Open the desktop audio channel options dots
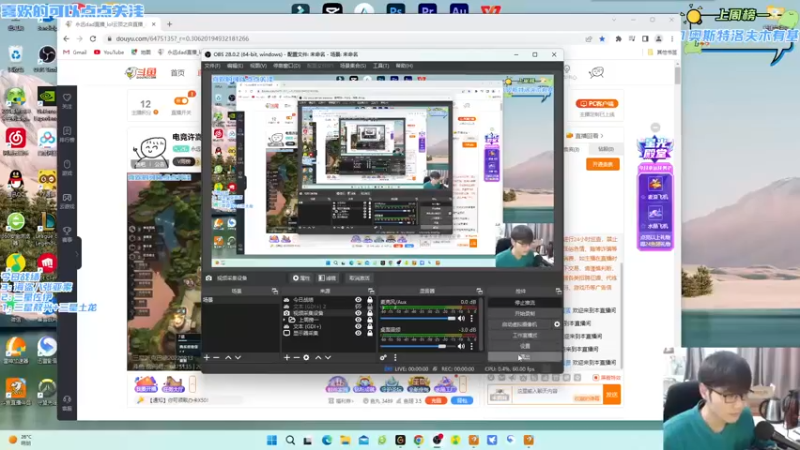Viewport: 800px width, 450px height. coord(472,346)
